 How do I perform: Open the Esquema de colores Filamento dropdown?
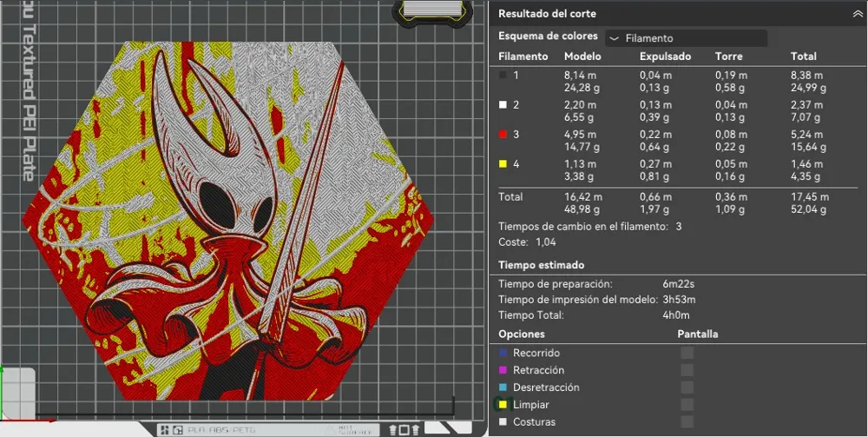click(687, 38)
